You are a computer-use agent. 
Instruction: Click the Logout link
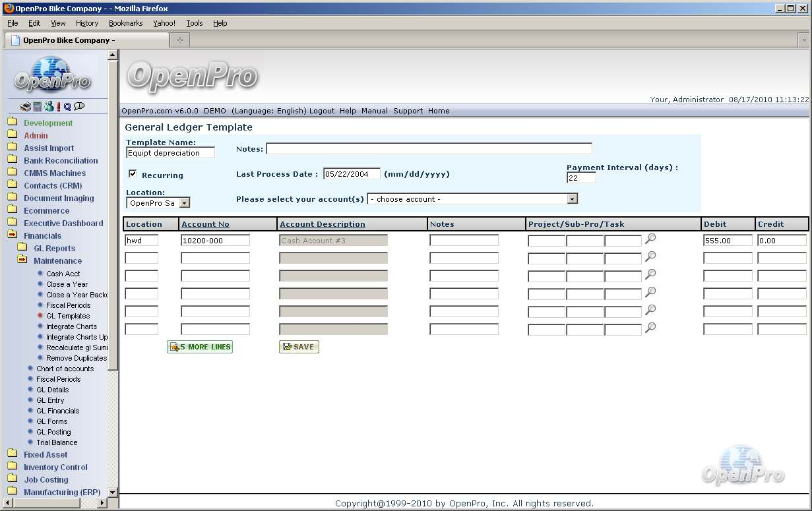(321, 111)
